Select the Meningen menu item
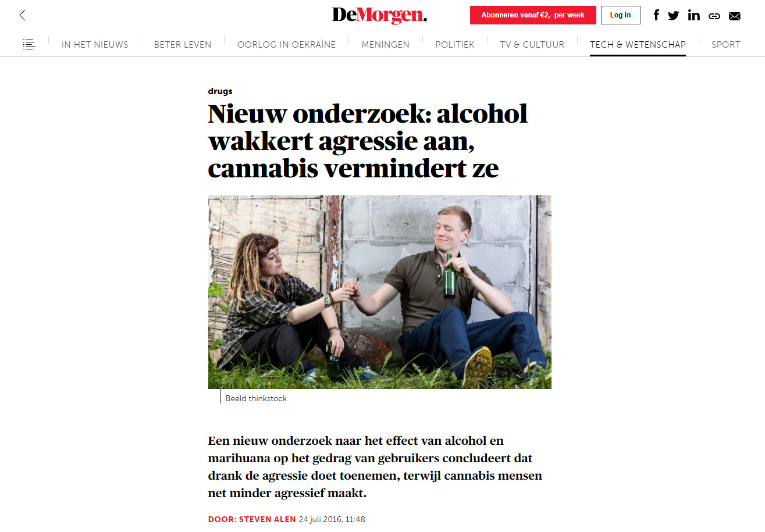The image size is (765, 532). 385,44
